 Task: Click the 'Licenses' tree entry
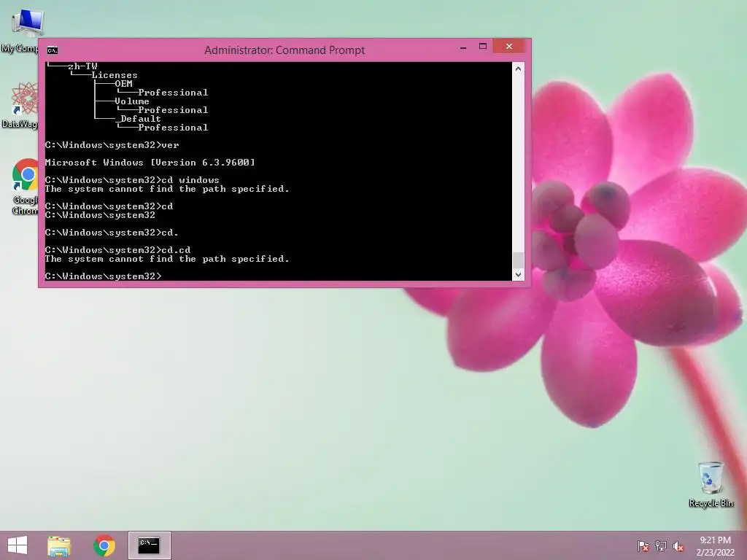click(115, 75)
